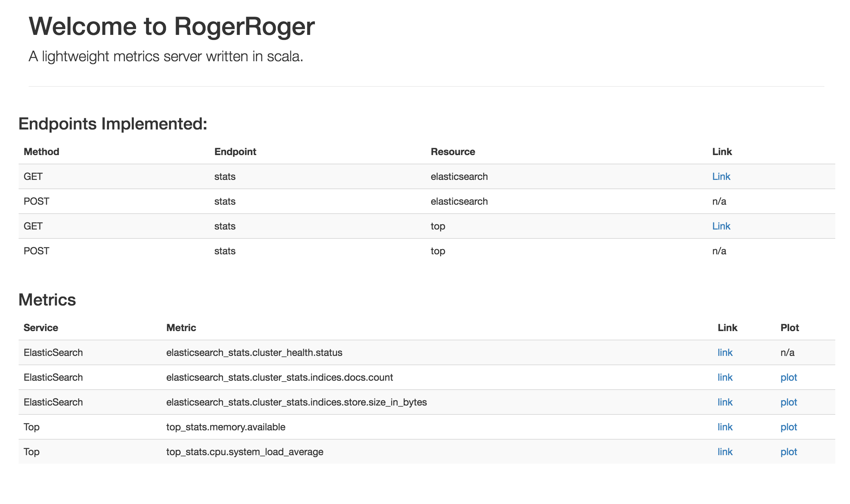Select the elasticsearch_stats.cluster_health.status metric text
The height and width of the screenshot is (504, 850).
coord(254,352)
